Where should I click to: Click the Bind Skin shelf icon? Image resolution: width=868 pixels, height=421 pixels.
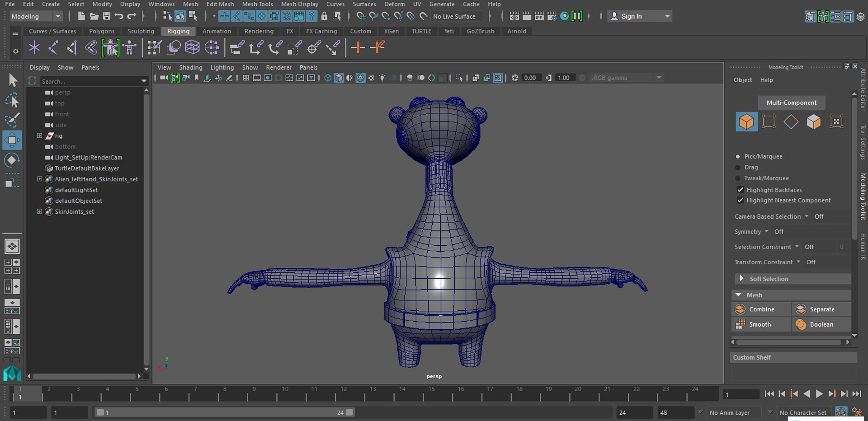pos(91,47)
